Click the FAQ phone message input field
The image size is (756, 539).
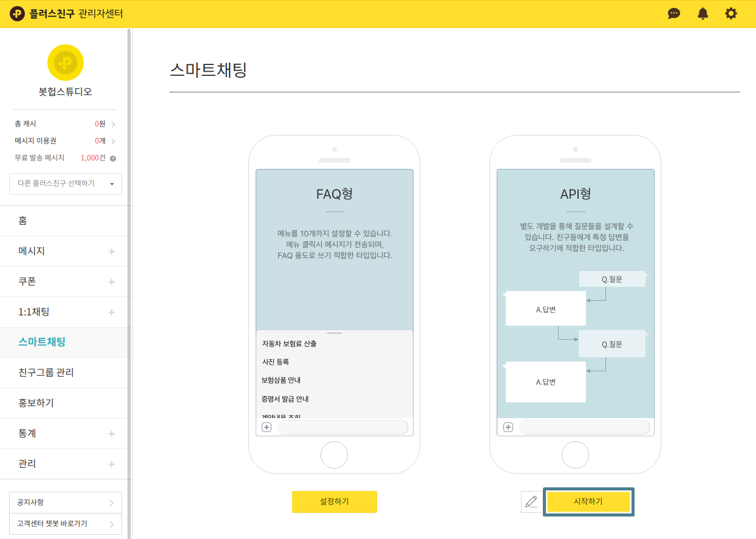343,427
